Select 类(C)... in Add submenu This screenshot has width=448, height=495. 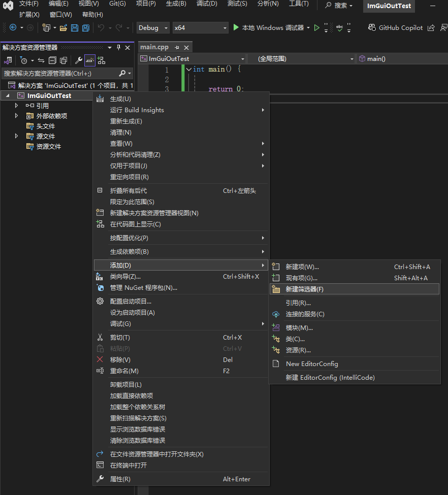(355, 339)
